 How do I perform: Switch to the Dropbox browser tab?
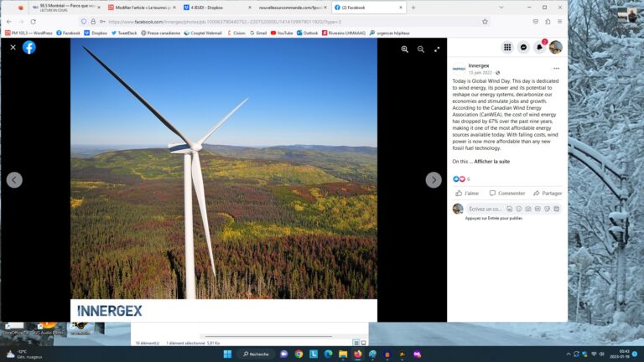pos(203,8)
